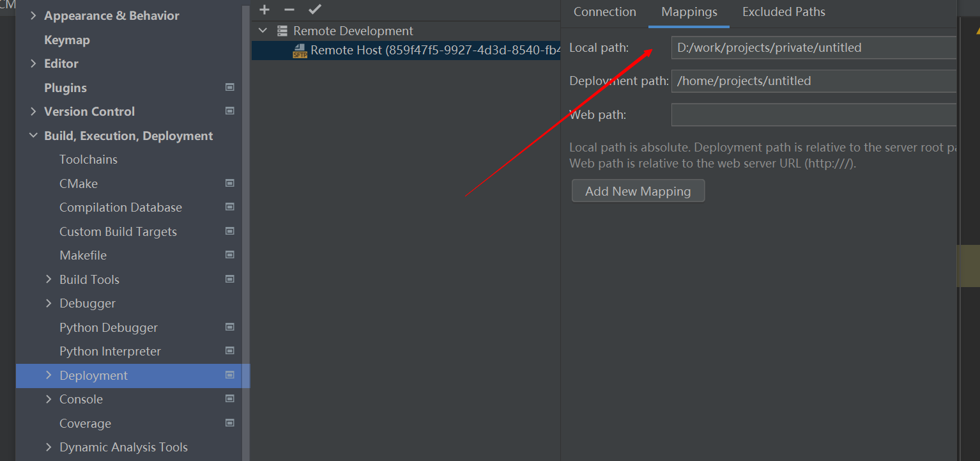
Task: Click the modified-settings indicator beside Plugins
Action: [x=229, y=87]
